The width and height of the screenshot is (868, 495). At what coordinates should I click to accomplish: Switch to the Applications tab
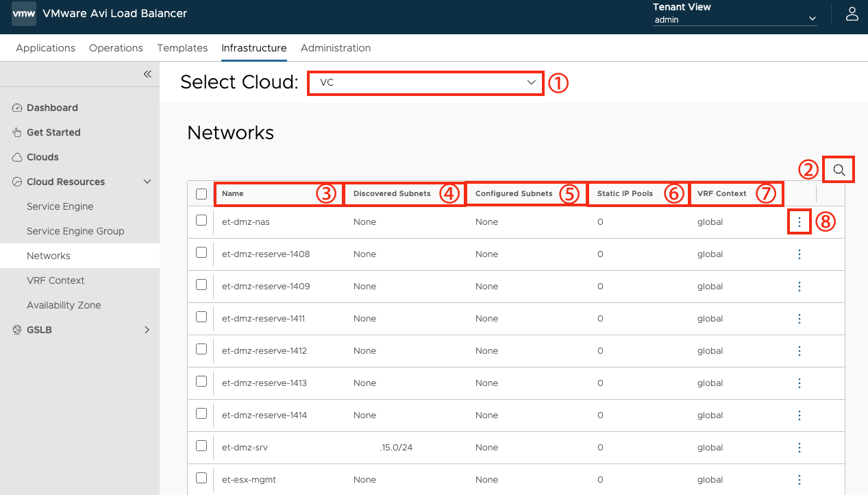coord(45,48)
